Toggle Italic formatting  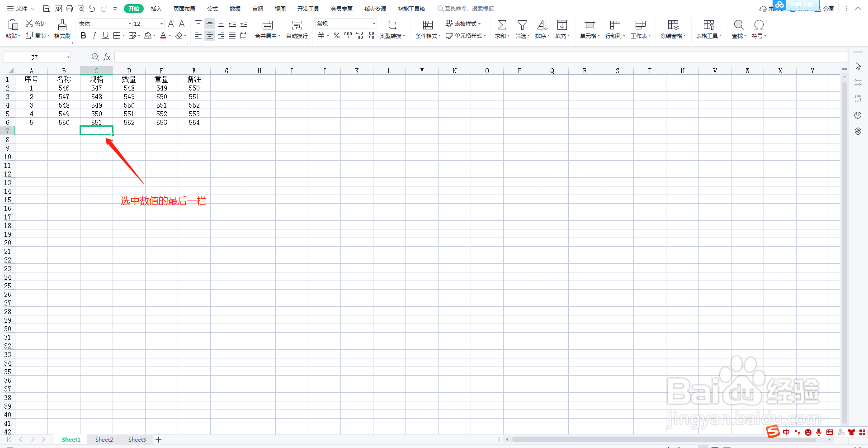pyautogui.click(x=94, y=35)
